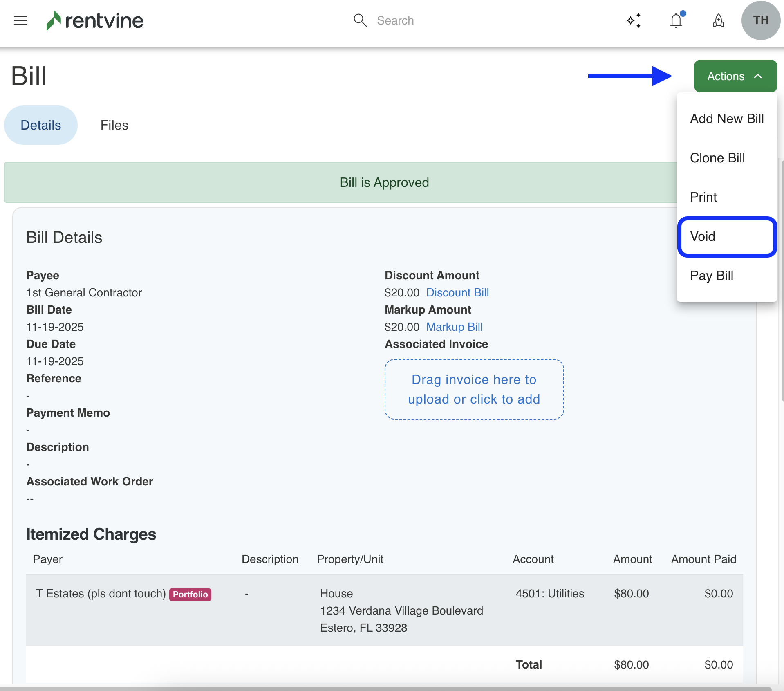The width and height of the screenshot is (784, 691).
Task: Click the search magnifier icon
Action: [x=360, y=20]
